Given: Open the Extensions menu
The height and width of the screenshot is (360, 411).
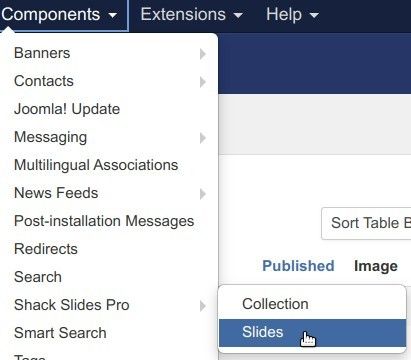Looking at the screenshot, I should click(191, 14).
